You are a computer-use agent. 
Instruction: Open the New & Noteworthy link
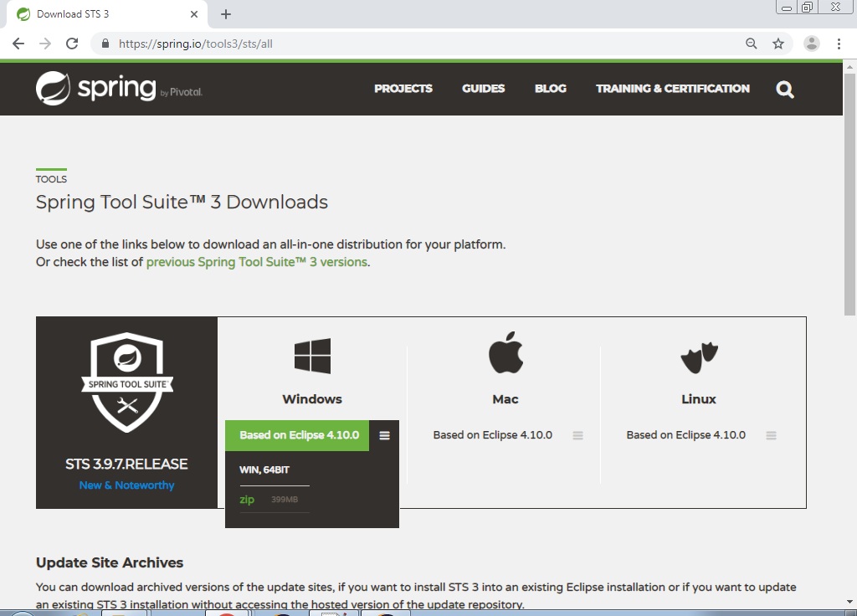click(126, 485)
